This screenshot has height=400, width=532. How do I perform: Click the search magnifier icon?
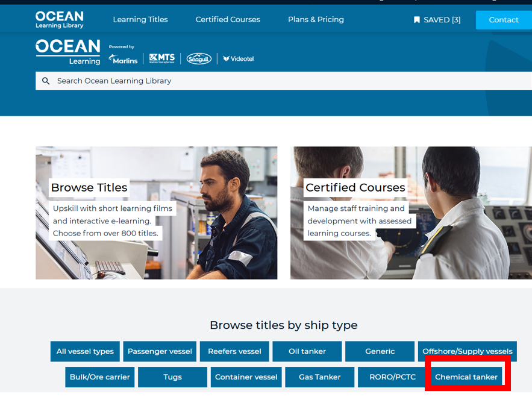[46, 80]
